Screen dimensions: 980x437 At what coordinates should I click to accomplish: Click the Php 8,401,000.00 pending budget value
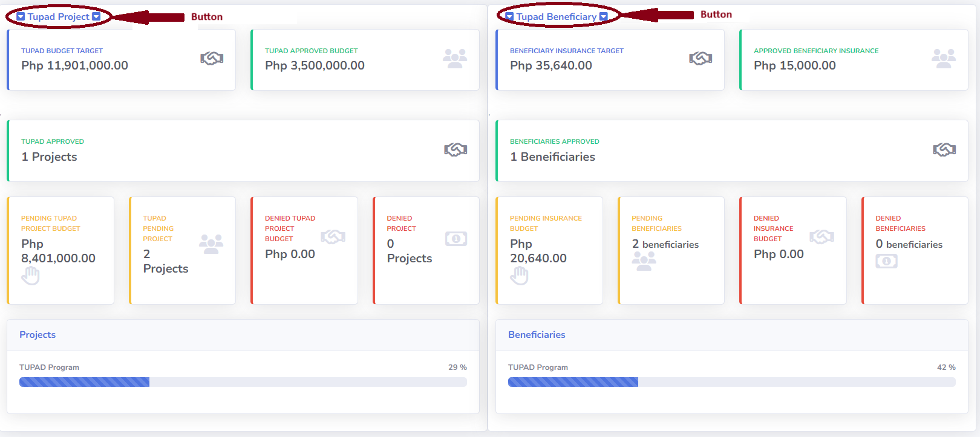58,251
